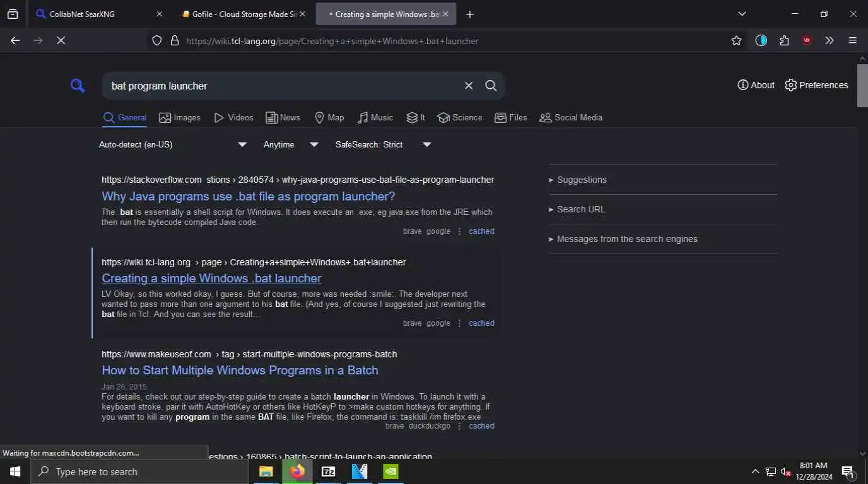Screen dimensions: 868x484
Task: Submit search with magnifier button
Action: pos(491,86)
